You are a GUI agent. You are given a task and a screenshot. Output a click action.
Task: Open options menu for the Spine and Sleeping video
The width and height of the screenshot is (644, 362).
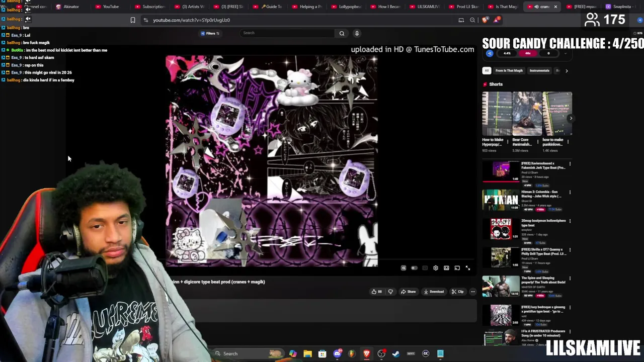coord(570,279)
